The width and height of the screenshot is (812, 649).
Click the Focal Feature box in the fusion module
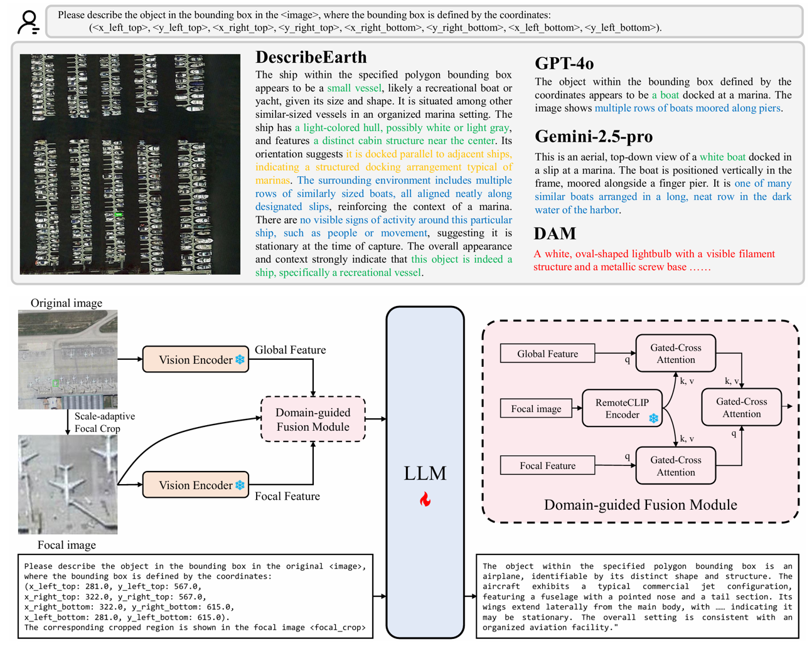pos(547,465)
